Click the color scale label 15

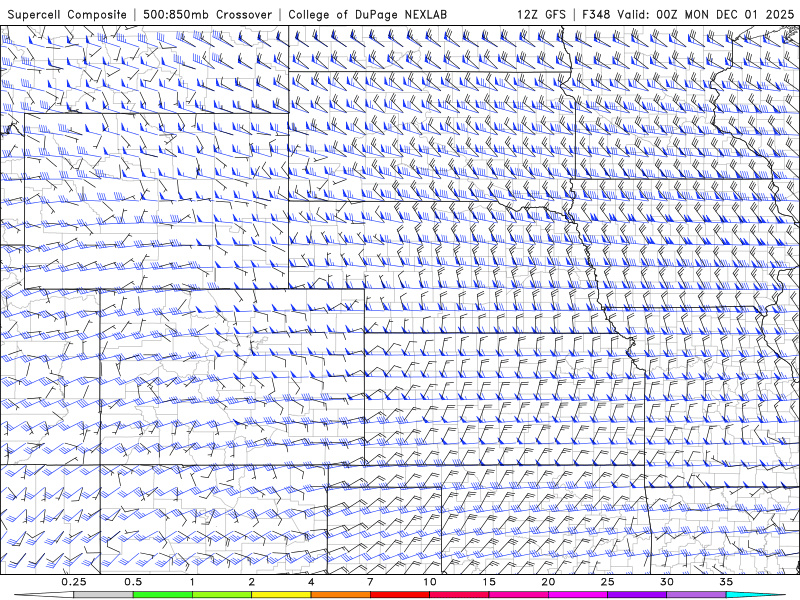tap(489, 582)
